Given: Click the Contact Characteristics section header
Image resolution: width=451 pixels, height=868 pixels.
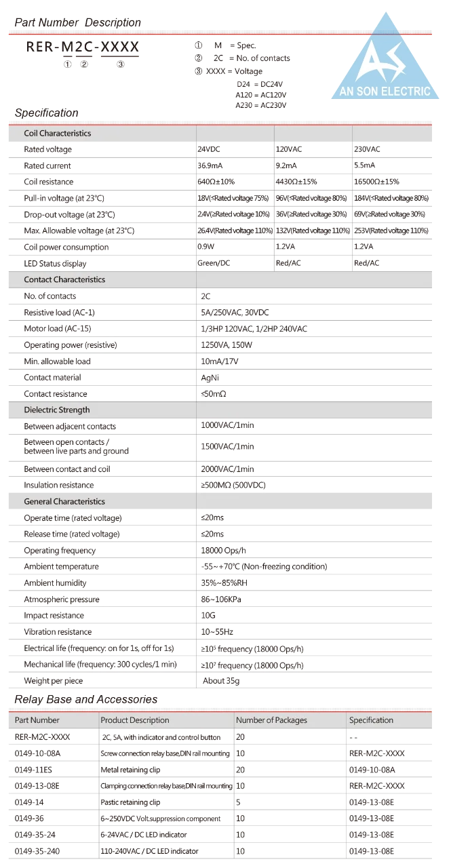Looking at the screenshot, I should [x=64, y=279].
